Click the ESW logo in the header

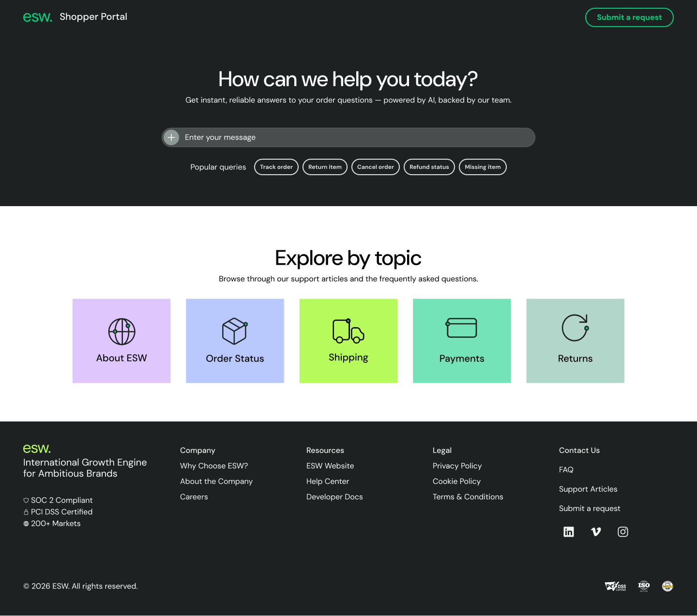point(37,17)
